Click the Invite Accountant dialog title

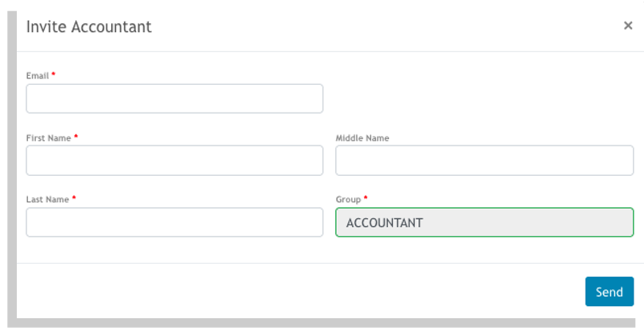[89, 26]
